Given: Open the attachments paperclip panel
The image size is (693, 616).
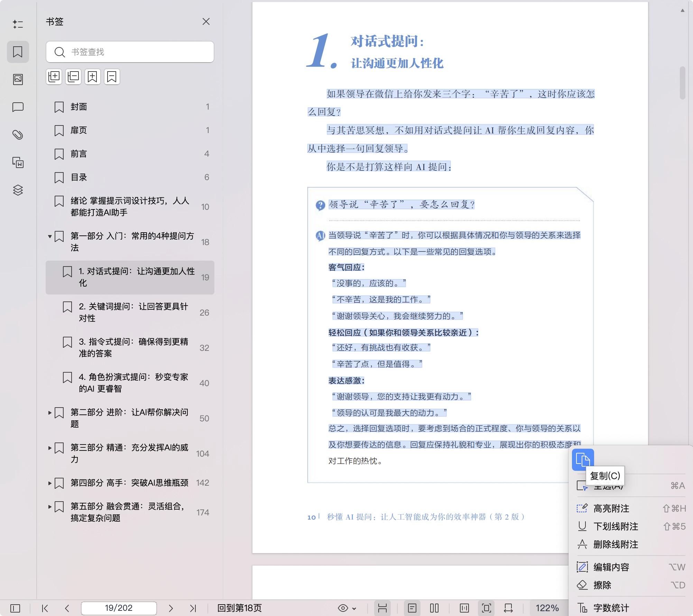Looking at the screenshot, I should 18,135.
